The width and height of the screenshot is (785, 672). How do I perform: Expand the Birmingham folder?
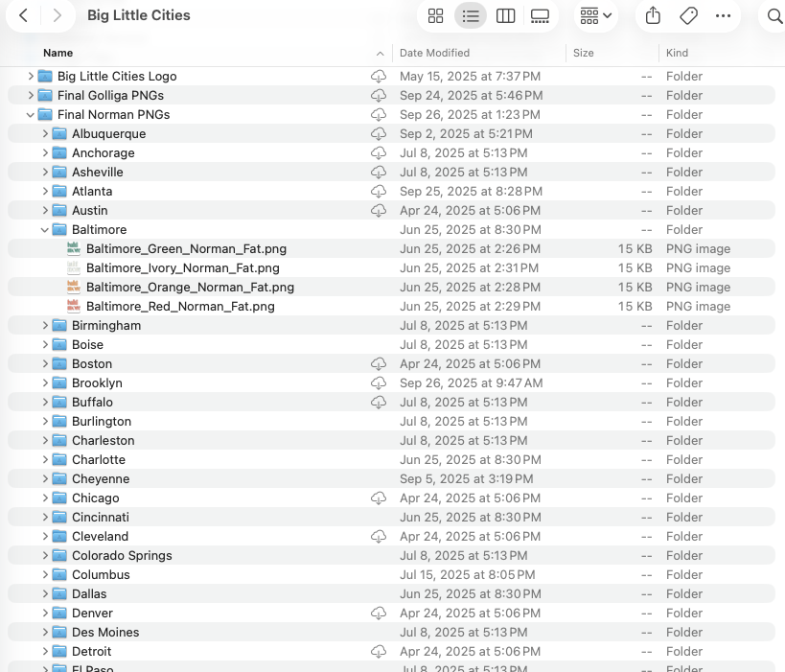coord(44,325)
